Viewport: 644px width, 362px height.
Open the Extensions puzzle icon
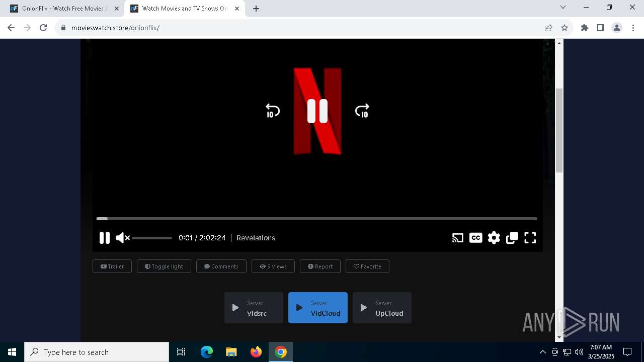[585, 28]
